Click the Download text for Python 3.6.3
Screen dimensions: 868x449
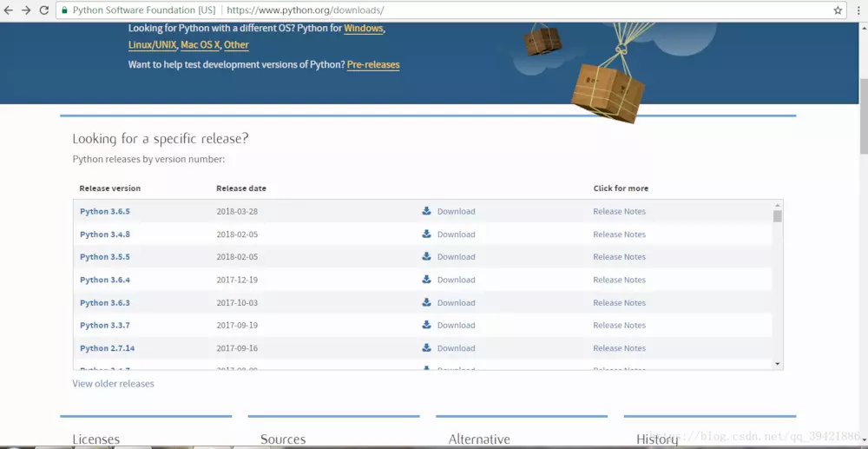coord(457,303)
